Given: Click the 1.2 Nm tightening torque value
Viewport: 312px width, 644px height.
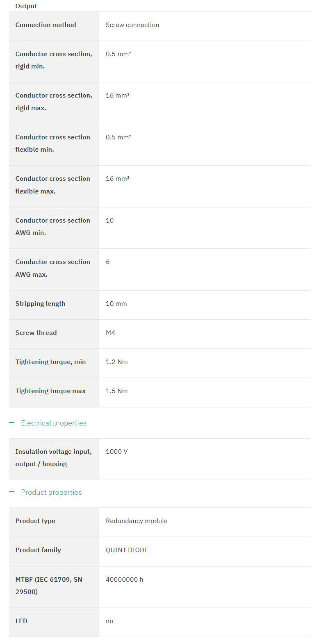Looking at the screenshot, I should 117,362.
